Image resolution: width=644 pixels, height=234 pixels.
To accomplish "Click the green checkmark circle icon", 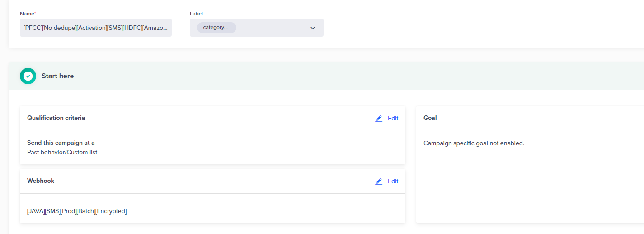I will point(28,76).
